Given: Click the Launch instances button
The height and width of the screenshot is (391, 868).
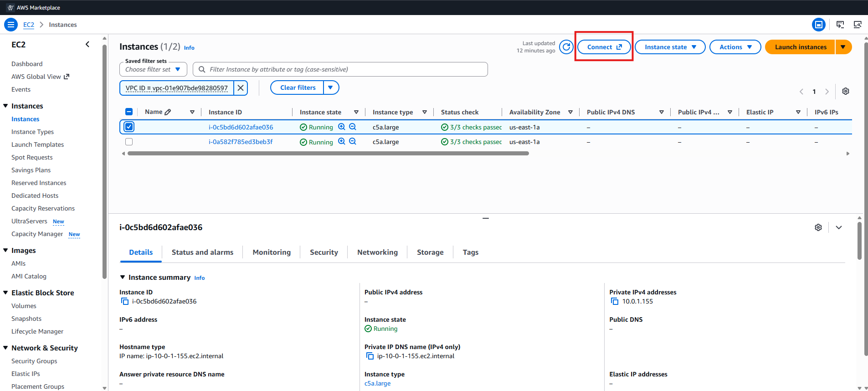Looking at the screenshot, I should point(800,47).
